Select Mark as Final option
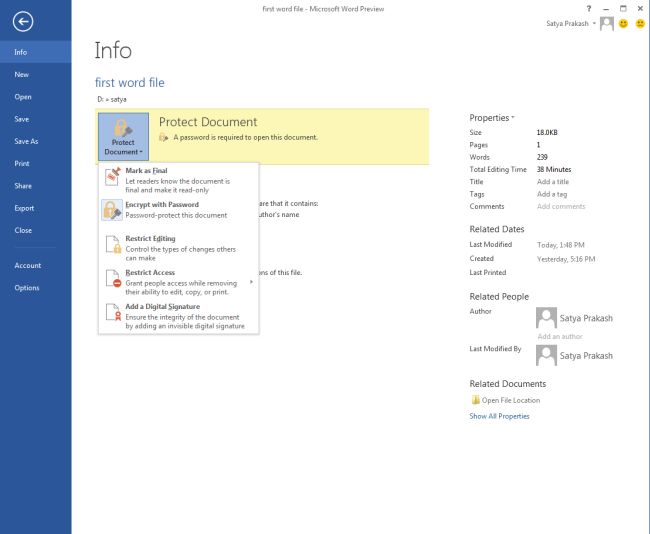This screenshot has width=650, height=534. pyautogui.click(x=179, y=180)
